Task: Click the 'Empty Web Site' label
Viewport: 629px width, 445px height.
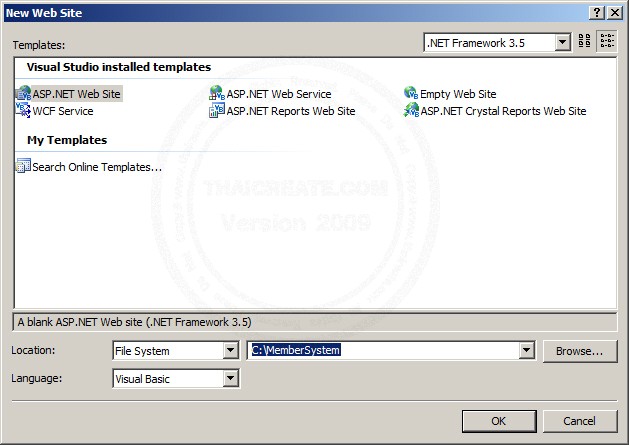Action: point(458,94)
